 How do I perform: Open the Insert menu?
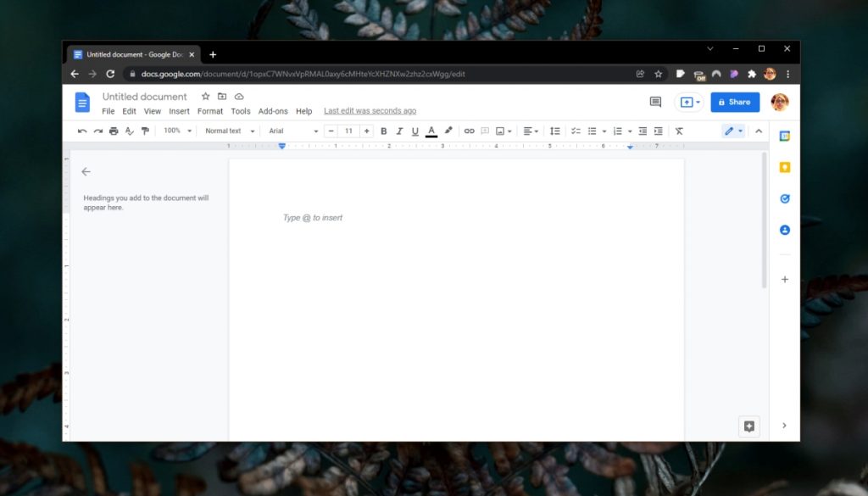(179, 110)
